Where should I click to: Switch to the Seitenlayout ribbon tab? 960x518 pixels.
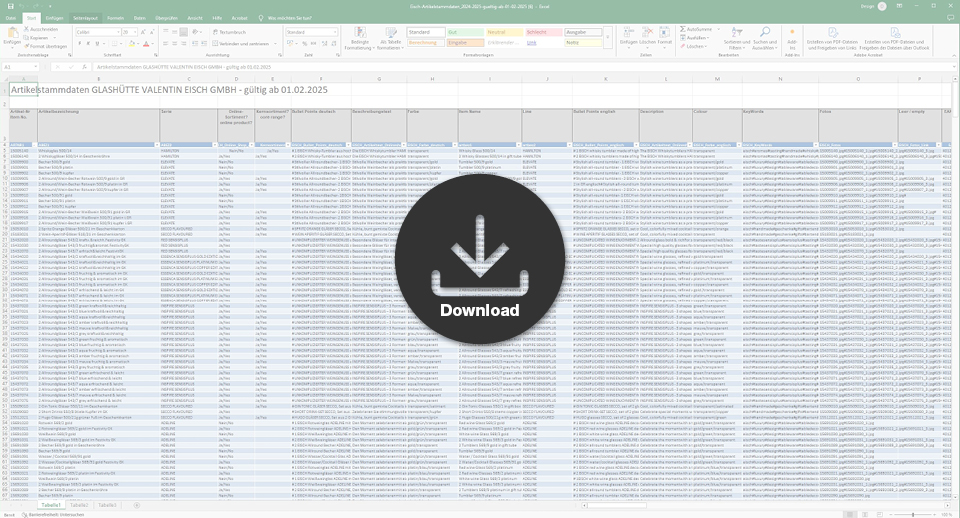pos(85,18)
